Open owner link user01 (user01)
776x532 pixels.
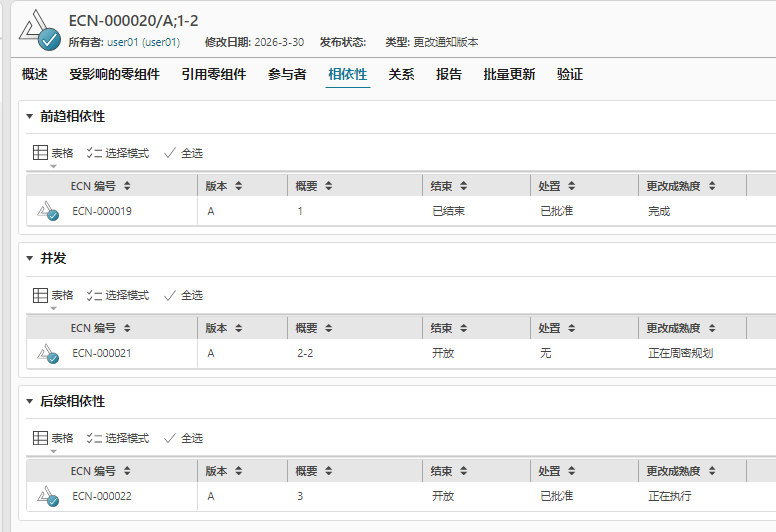point(143,43)
